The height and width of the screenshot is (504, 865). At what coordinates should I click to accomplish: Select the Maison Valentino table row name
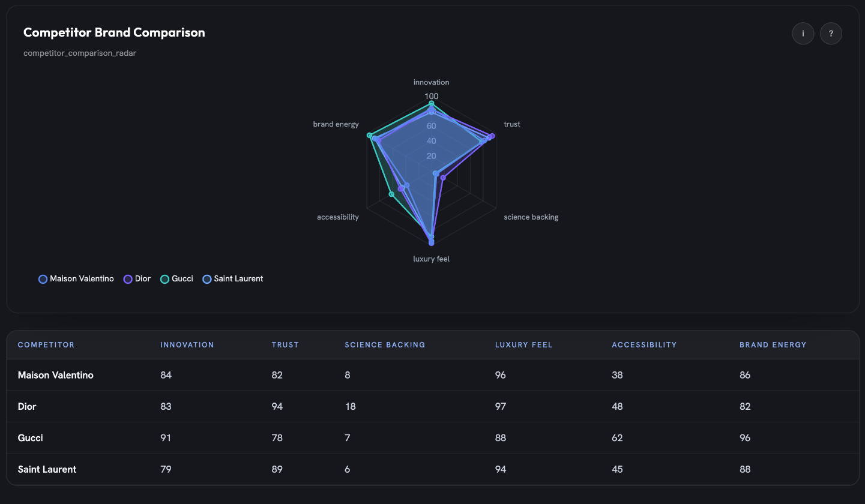pyautogui.click(x=56, y=375)
